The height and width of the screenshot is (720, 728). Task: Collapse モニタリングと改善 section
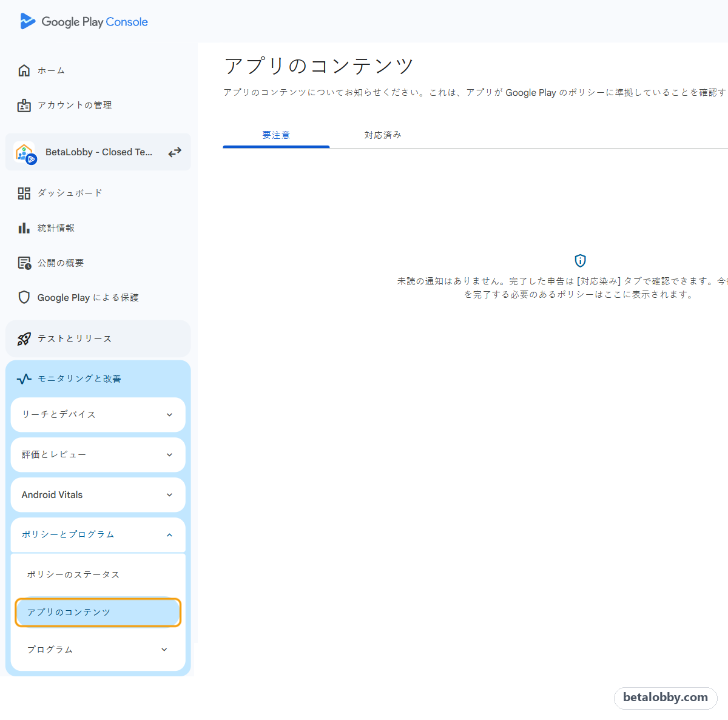(98, 379)
